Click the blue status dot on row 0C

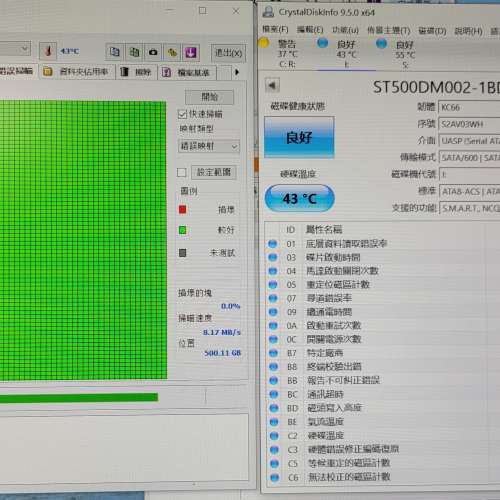pyautogui.click(x=273, y=339)
